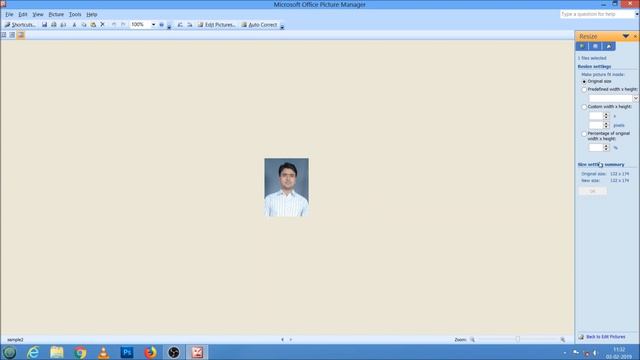Image resolution: width=640 pixels, height=360 pixels.
Task: Select Predefined width x height option
Action: (584, 89)
